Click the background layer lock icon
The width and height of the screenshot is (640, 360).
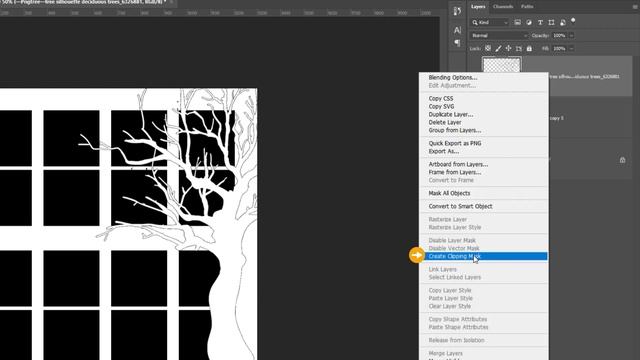point(622,160)
